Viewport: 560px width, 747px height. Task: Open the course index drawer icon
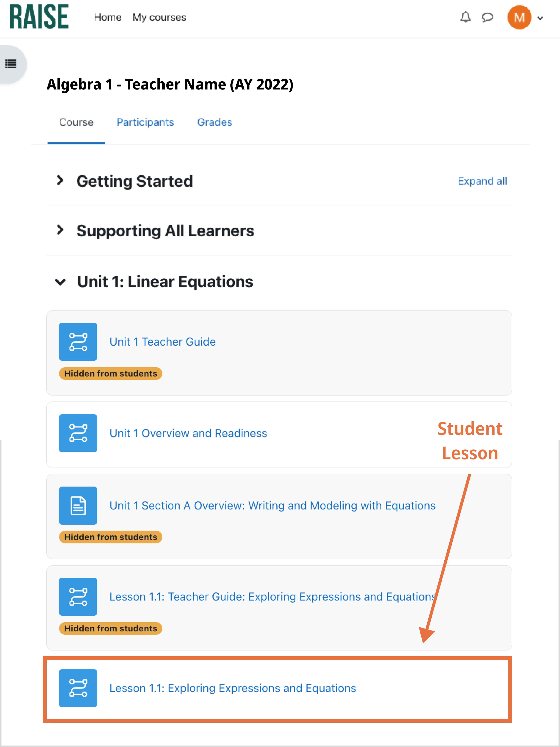click(x=11, y=63)
